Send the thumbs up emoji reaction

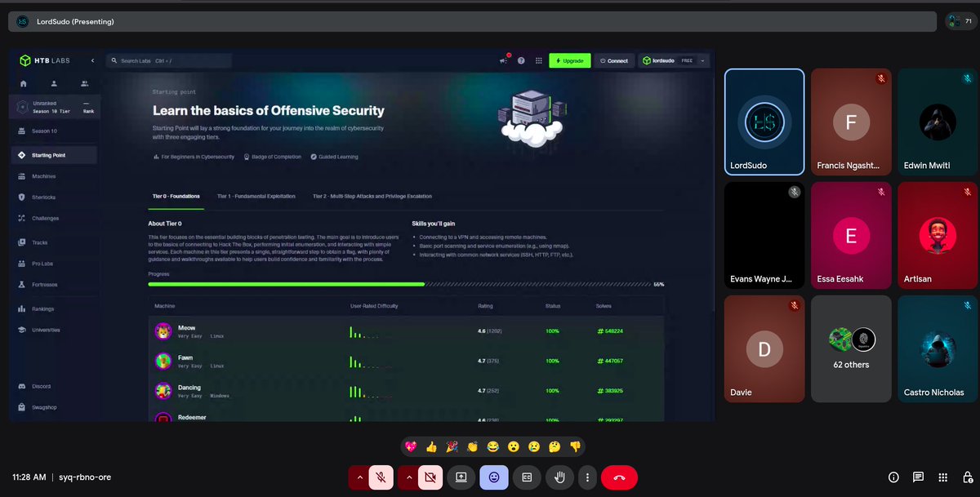(432, 446)
